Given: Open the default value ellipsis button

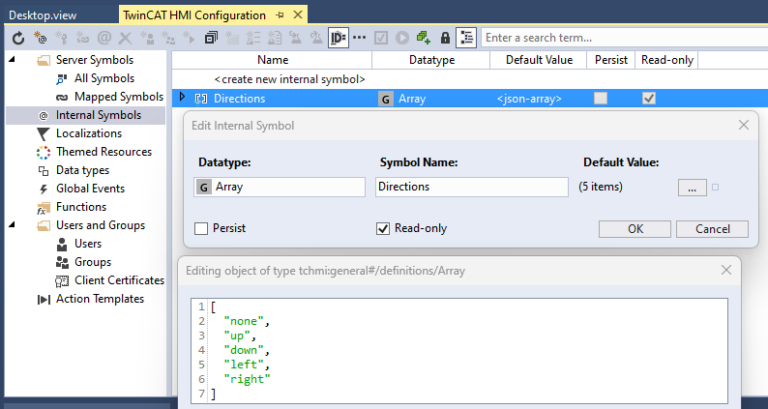Looking at the screenshot, I should click(691, 187).
